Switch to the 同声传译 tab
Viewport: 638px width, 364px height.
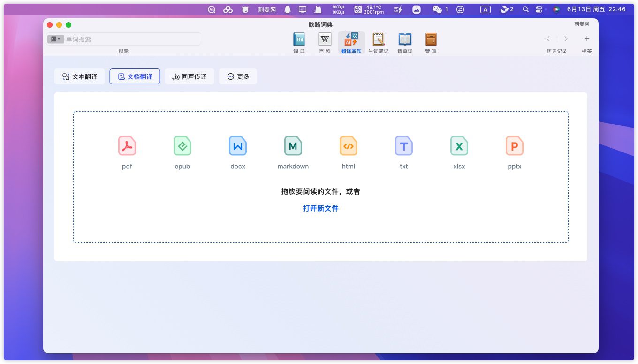190,76
